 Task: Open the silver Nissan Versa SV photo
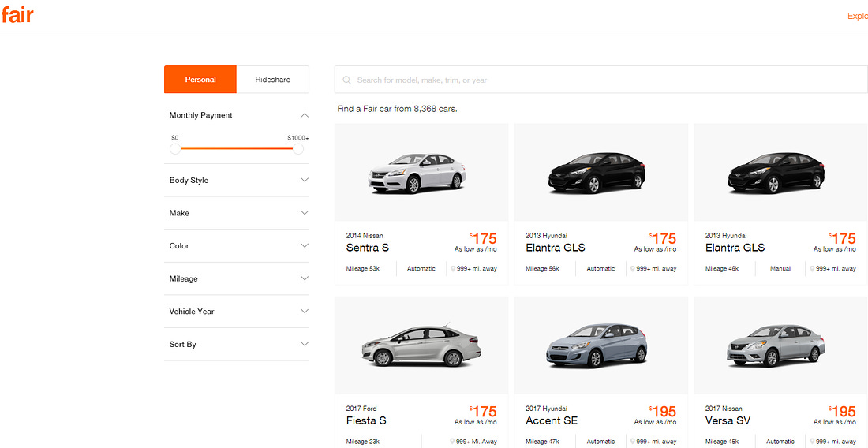click(x=776, y=345)
